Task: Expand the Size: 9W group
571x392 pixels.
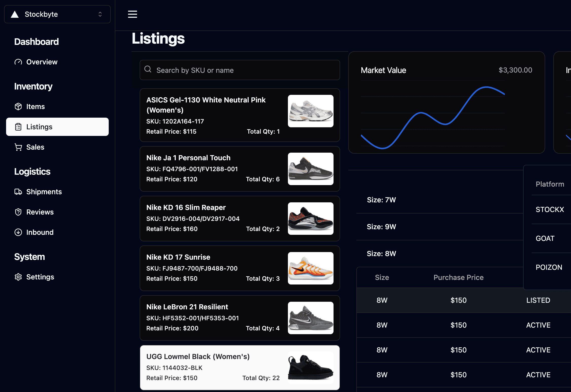Action: click(x=381, y=227)
